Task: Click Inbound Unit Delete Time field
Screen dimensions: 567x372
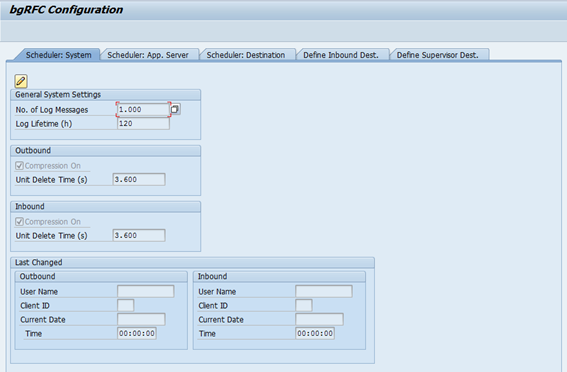Action: tap(139, 235)
